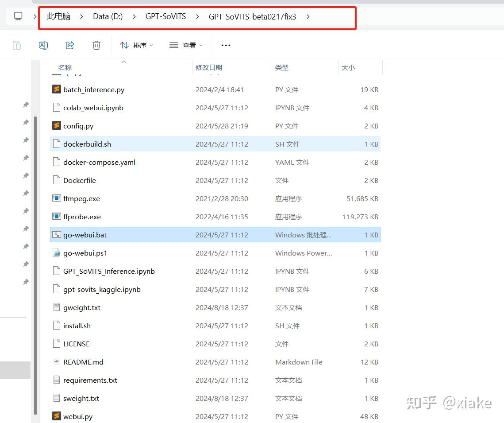Click the Python icon next to webui.py
Viewport: 504px width, 423px height.
tap(57, 416)
